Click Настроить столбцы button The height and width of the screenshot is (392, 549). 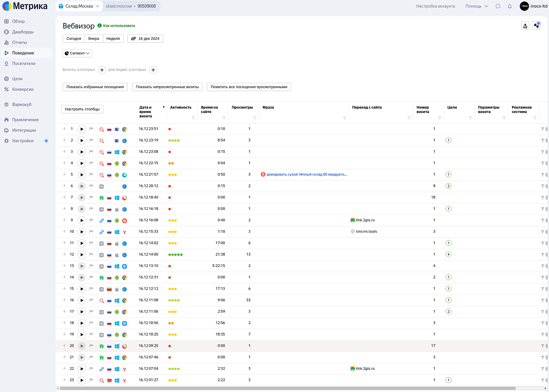click(82, 109)
